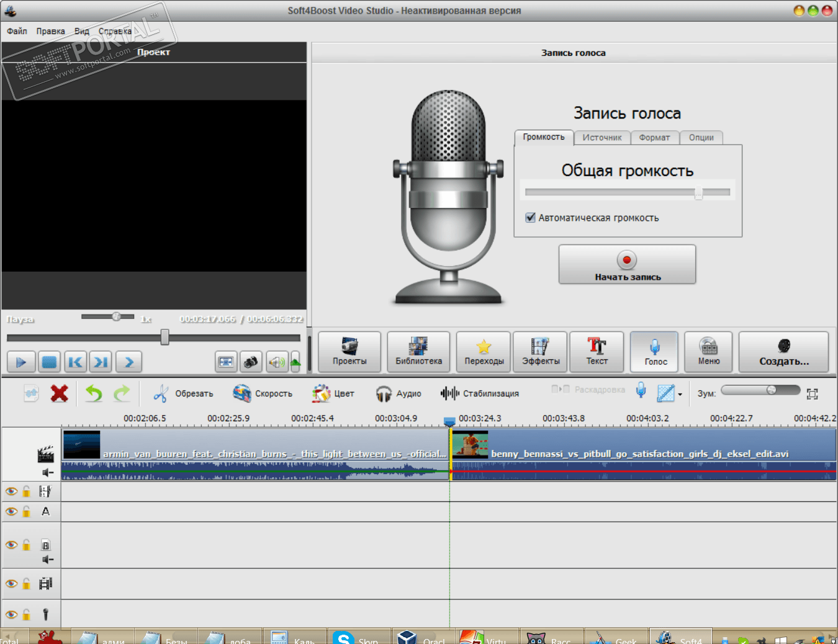This screenshot has height=644, width=838.
Task: Click the voice track microphone icon
Action: pos(45,614)
